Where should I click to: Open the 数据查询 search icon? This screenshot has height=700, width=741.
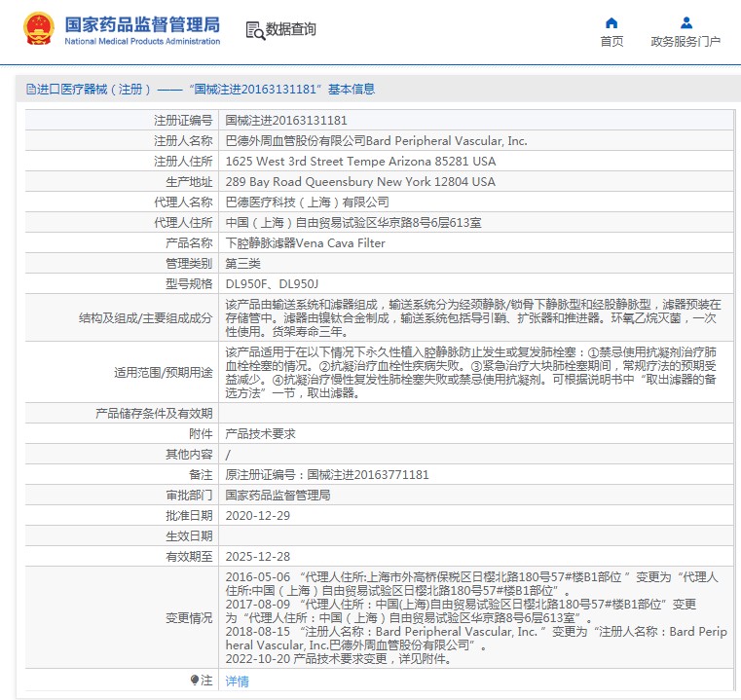pyautogui.click(x=255, y=30)
